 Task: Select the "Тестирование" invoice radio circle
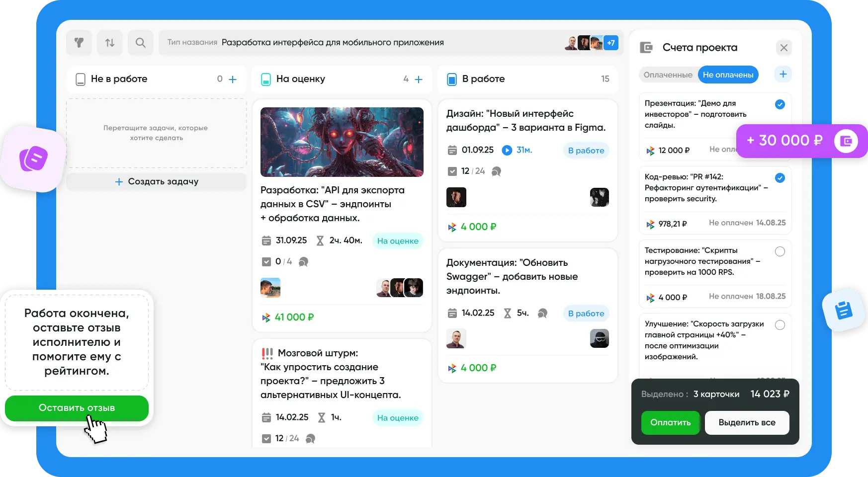(780, 251)
